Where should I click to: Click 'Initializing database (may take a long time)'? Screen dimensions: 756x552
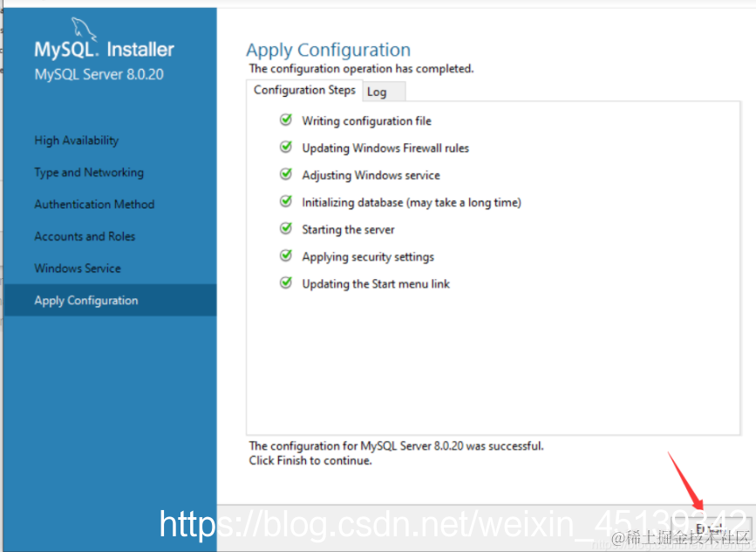412,202
